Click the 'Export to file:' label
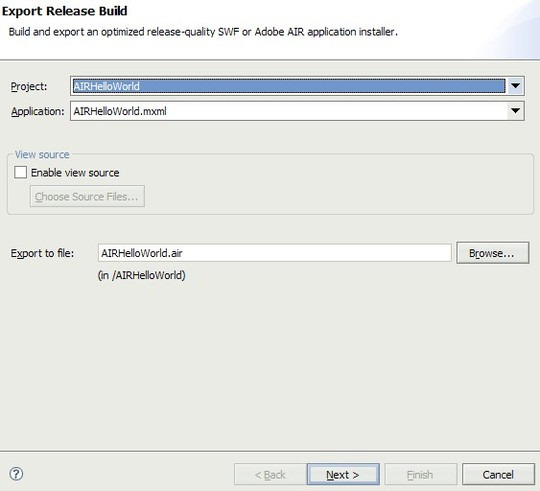The width and height of the screenshot is (540, 491). pos(42,253)
